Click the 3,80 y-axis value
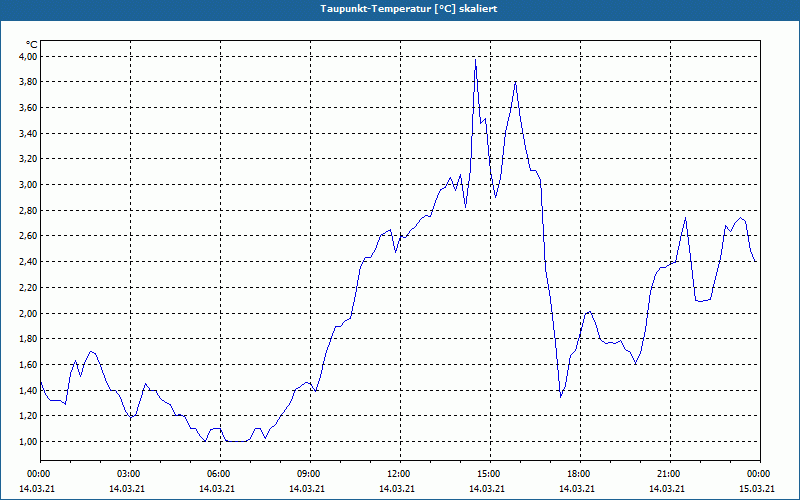The width and height of the screenshot is (800, 500). 28,82
